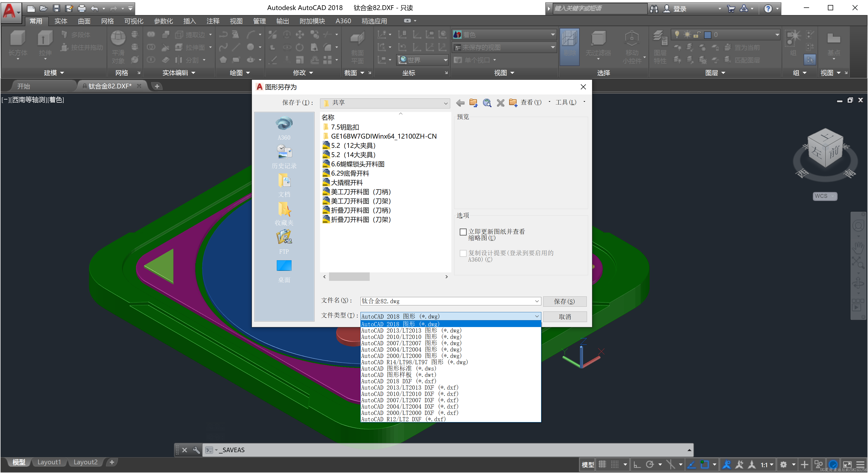868x473 pixels.
Task: Click the Plot printer icon in quick access toolbar
Action: coord(82,8)
